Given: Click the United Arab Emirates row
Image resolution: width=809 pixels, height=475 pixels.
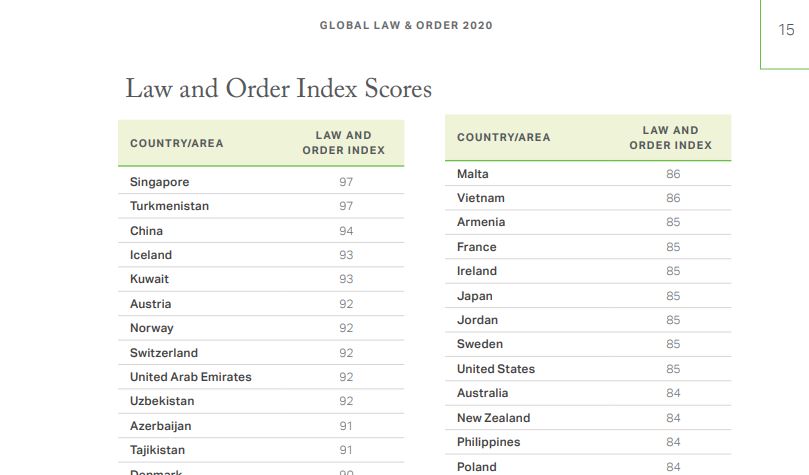Looking at the screenshot, I should pyautogui.click(x=191, y=377).
